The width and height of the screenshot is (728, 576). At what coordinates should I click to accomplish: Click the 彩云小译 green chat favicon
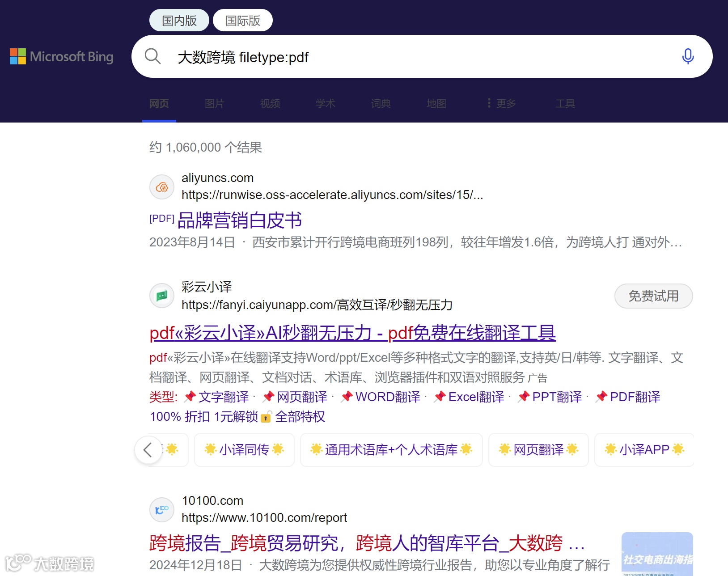(161, 296)
